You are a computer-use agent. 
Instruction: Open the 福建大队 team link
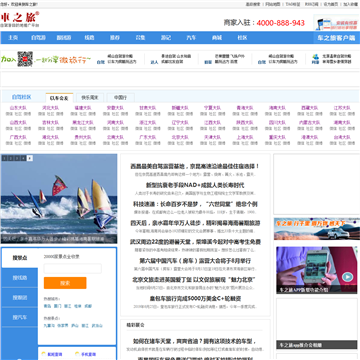[x=83, y=108]
